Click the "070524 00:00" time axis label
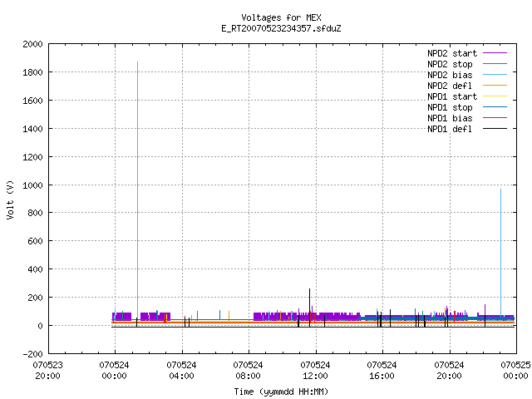532x399 pixels. pos(115,371)
